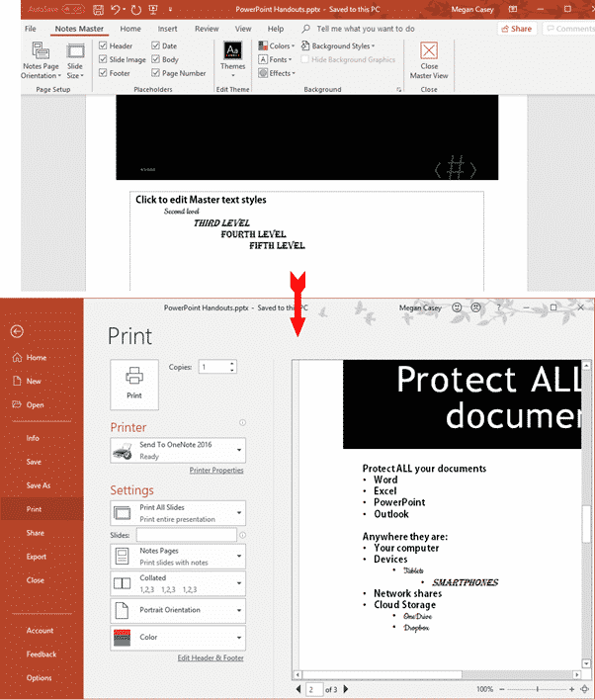
Task: Toggle the Header placeholder checkbox
Action: 104,46
